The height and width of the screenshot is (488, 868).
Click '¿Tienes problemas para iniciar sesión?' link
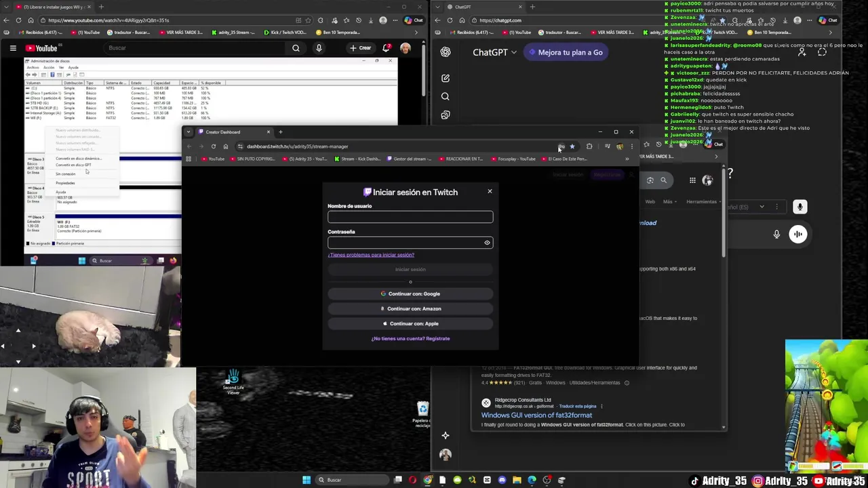tap(371, 255)
